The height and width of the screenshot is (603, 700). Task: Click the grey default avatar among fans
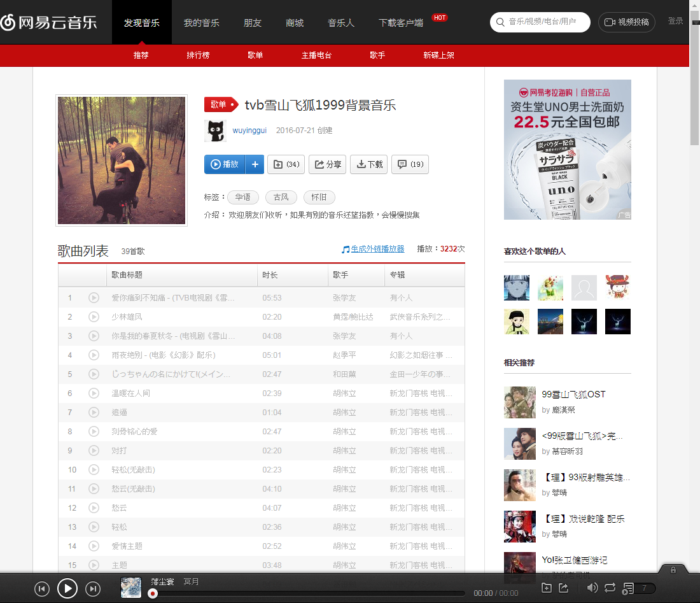click(584, 288)
